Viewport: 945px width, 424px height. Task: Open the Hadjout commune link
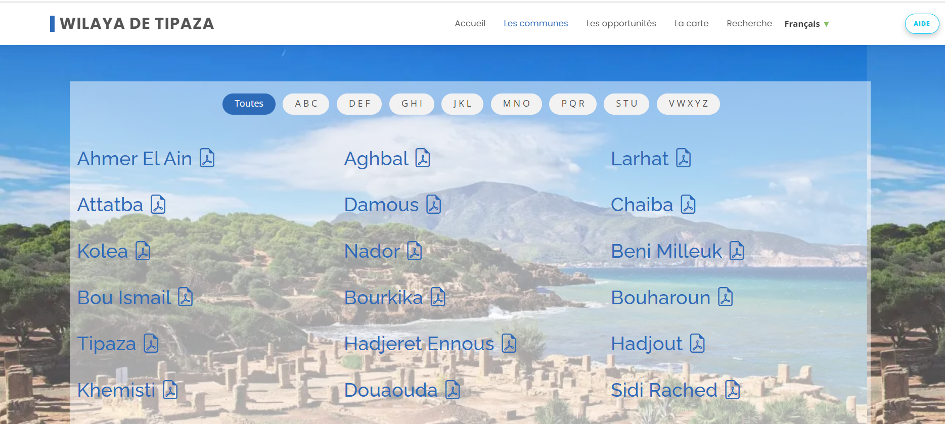tap(646, 344)
